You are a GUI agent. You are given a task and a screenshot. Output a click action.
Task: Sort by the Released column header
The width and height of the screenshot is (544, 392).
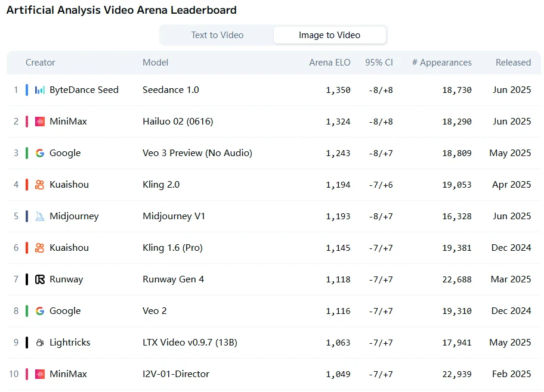click(x=513, y=63)
